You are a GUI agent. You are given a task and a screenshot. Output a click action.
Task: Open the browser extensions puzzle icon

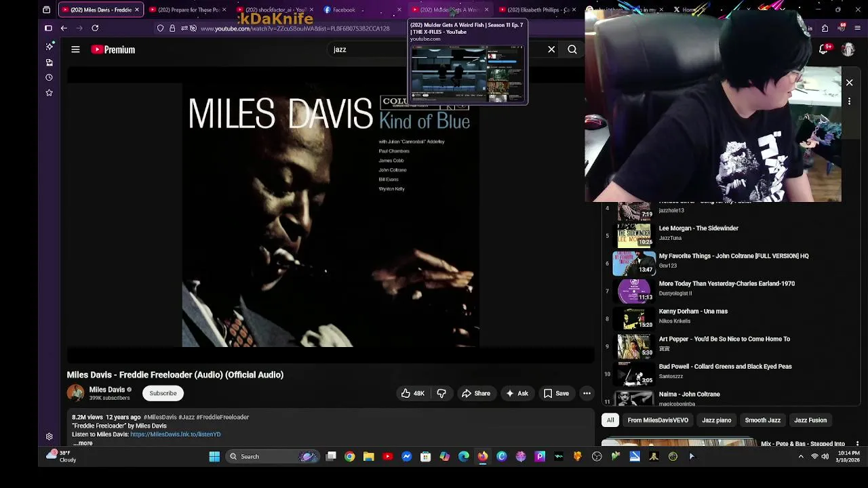click(x=825, y=28)
